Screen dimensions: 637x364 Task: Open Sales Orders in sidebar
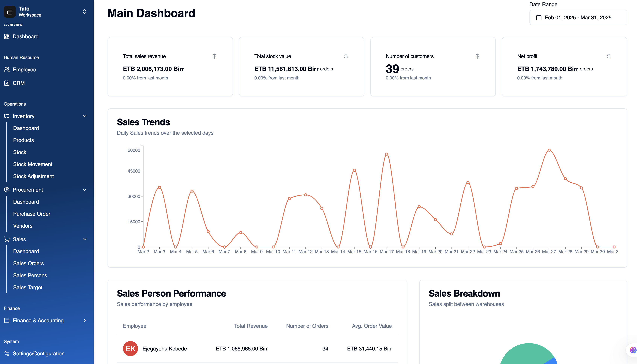pos(29,263)
